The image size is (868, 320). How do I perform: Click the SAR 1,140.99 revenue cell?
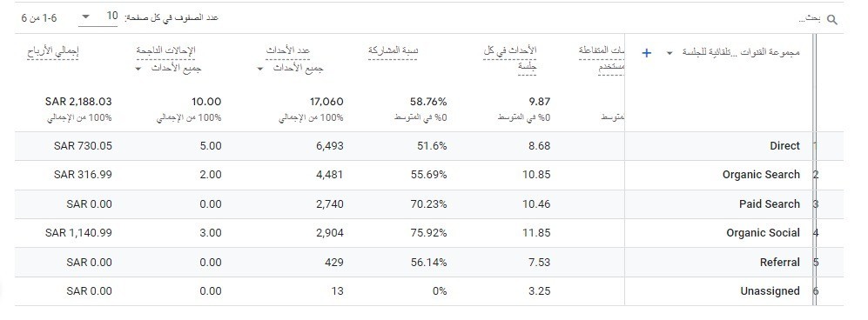78,233
